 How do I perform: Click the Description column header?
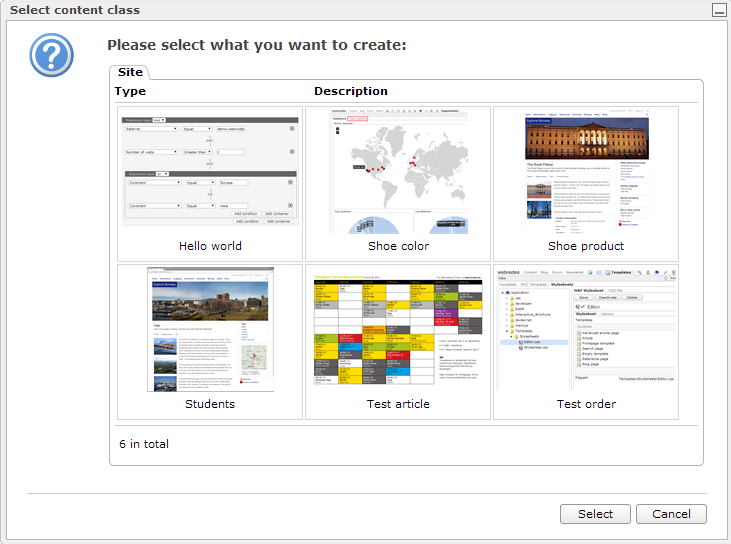[351, 91]
